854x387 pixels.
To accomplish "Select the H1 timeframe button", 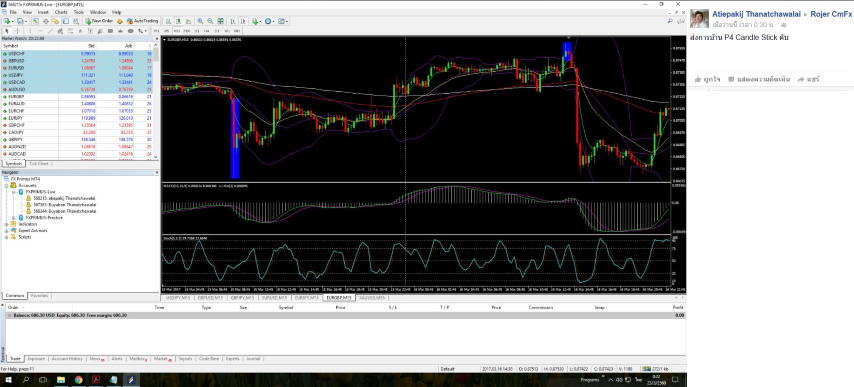I will pyautogui.click(x=197, y=31).
